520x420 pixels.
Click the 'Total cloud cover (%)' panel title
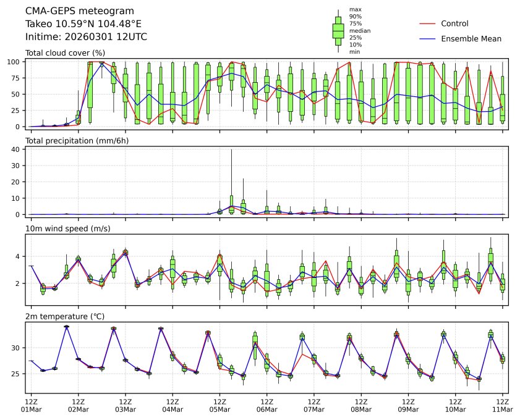[x=65, y=53]
